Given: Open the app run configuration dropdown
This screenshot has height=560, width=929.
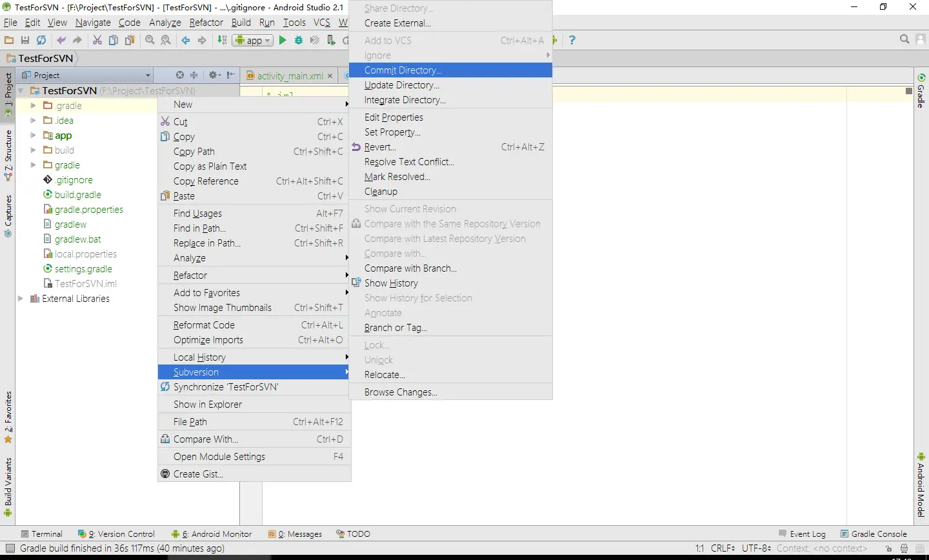Looking at the screenshot, I should coord(254,40).
